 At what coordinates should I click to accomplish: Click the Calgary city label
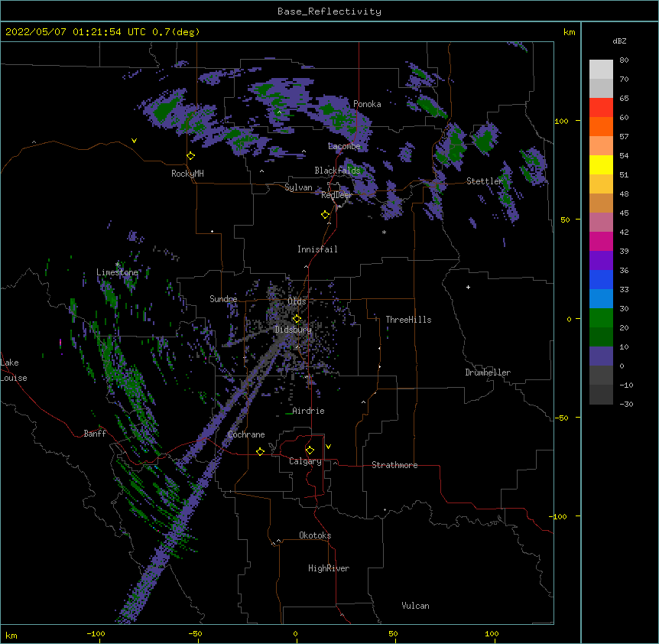pyautogui.click(x=305, y=461)
